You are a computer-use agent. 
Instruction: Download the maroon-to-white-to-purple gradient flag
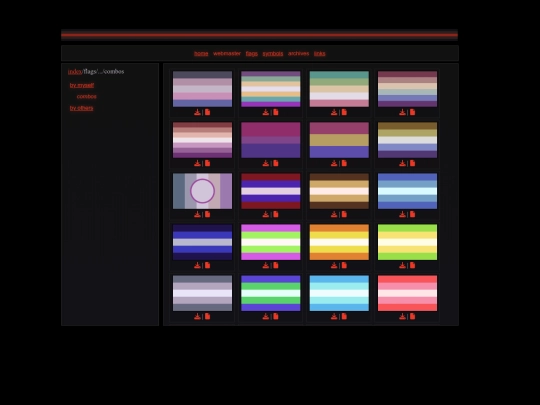click(x=197, y=163)
